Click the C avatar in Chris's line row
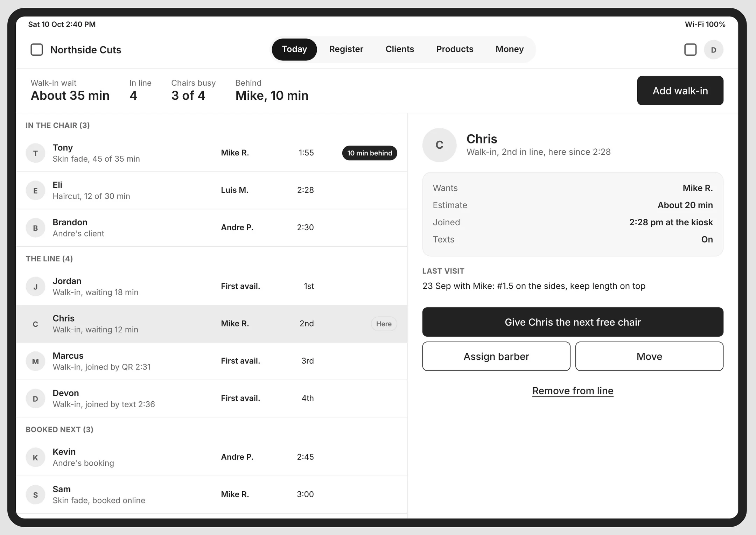Image resolution: width=756 pixels, height=535 pixels. click(35, 324)
